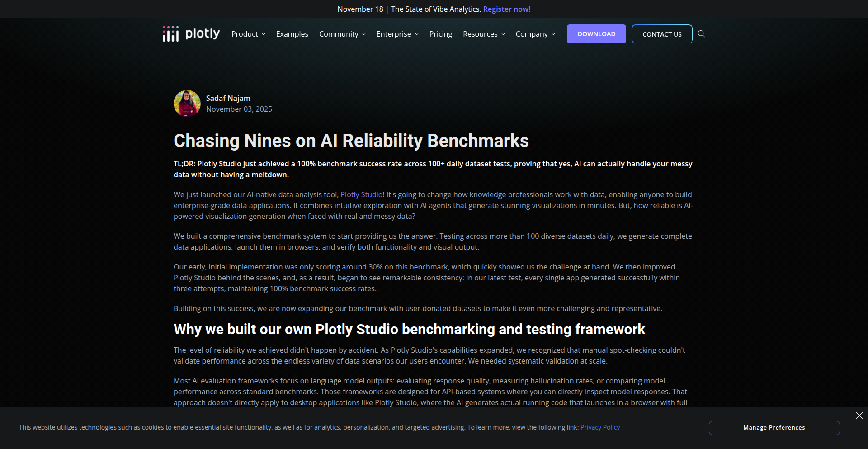
Task: Click Manage Preferences button
Action: (774, 428)
